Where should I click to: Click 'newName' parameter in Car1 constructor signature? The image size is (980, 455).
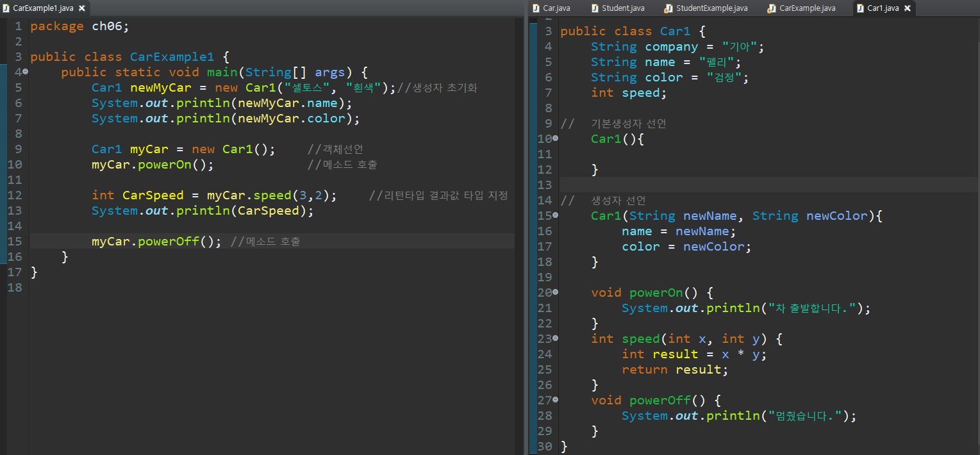(x=710, y=216)
